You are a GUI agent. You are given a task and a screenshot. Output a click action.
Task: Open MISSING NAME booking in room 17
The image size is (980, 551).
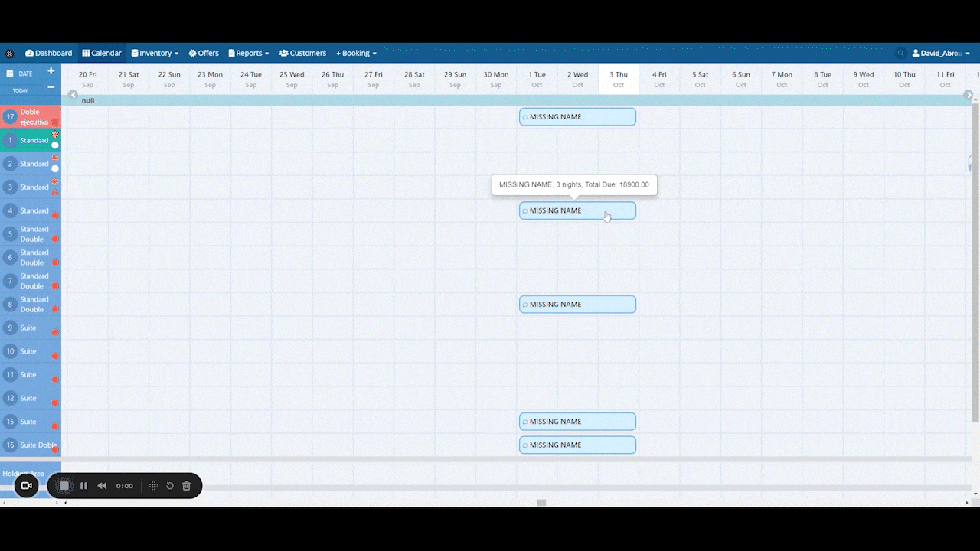pos(577,117)
